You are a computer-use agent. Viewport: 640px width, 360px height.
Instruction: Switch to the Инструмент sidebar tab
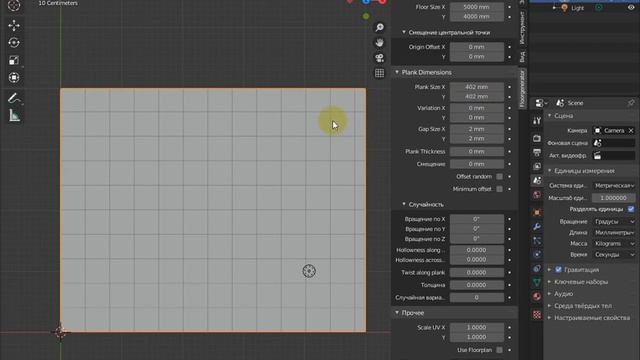(x=522, y=28)
